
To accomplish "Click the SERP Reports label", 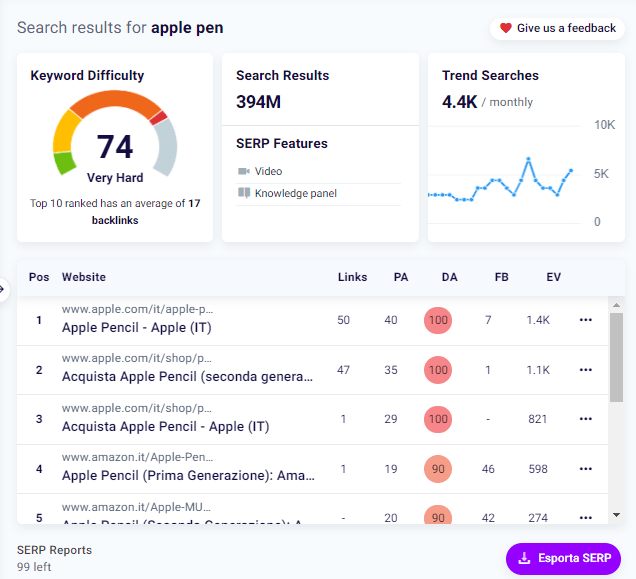I will [54, 550].
